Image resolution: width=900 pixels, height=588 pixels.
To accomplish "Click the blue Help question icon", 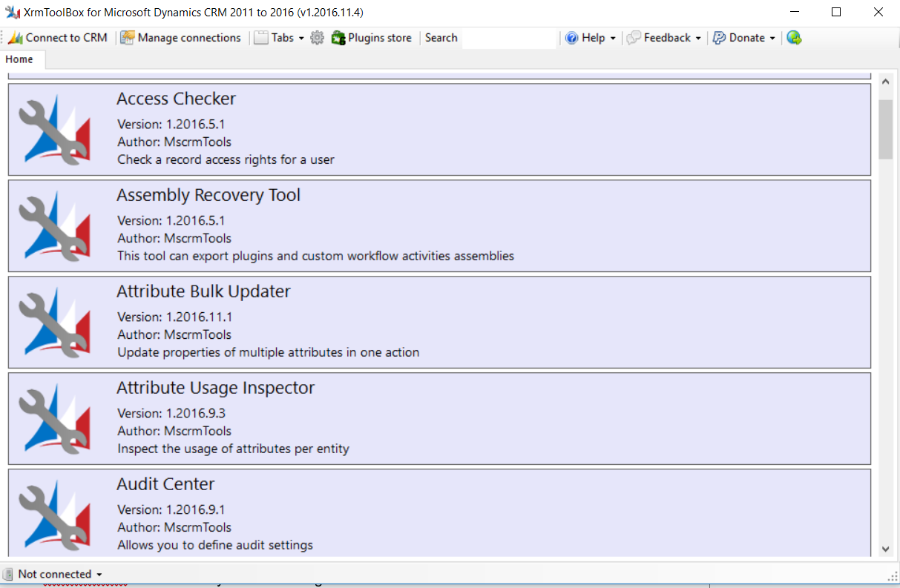I will (x=572, y=38).
